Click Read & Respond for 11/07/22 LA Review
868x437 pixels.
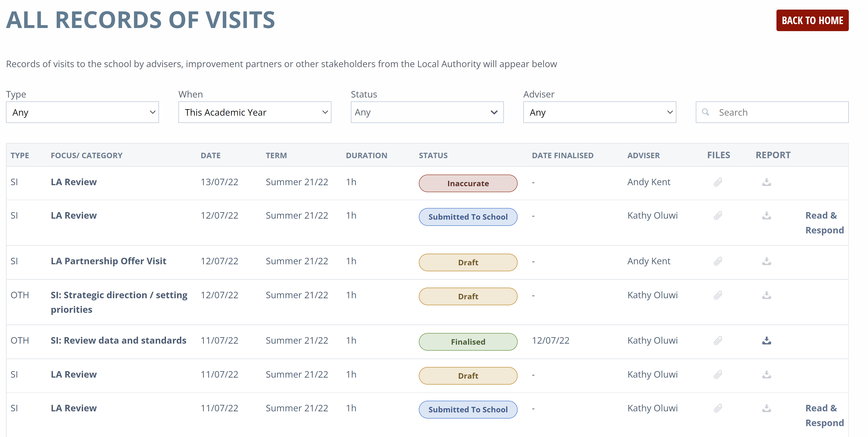[824, 415]
